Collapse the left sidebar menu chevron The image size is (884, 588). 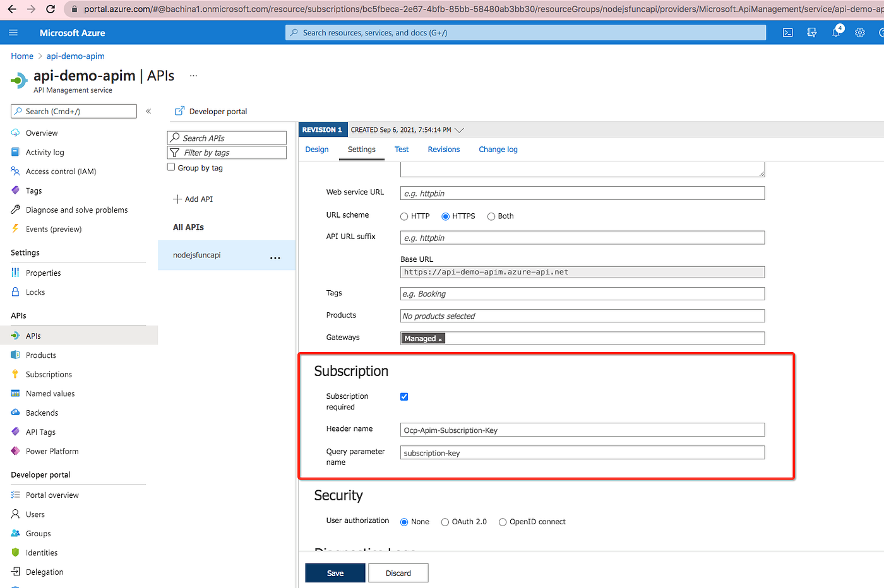point(148,111)
